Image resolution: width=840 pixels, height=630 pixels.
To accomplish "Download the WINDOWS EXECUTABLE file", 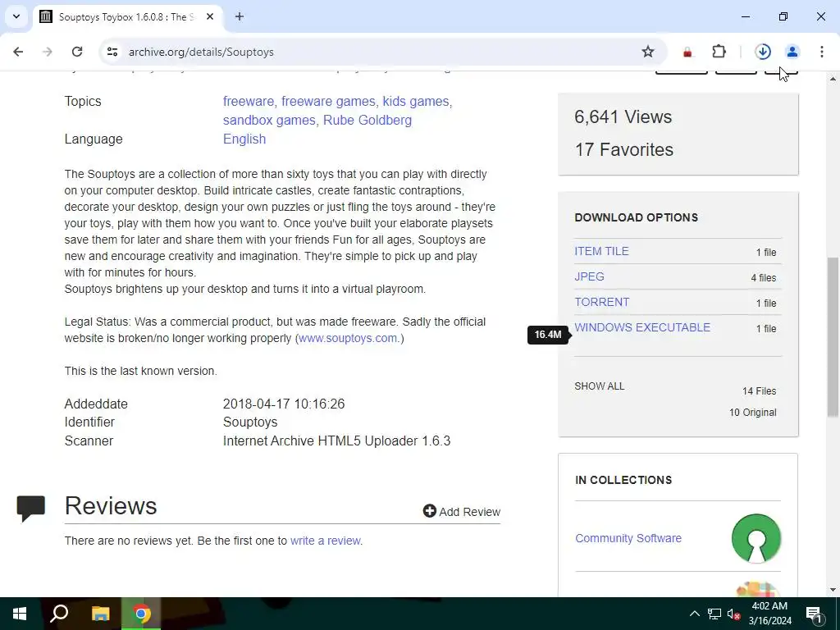I will 642,327.
